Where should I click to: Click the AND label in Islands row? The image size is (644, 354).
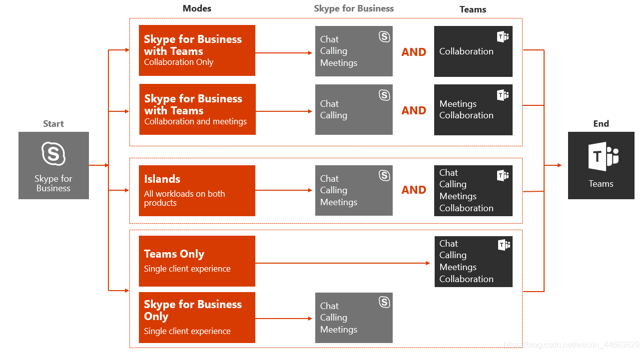[x=414, y=190]
